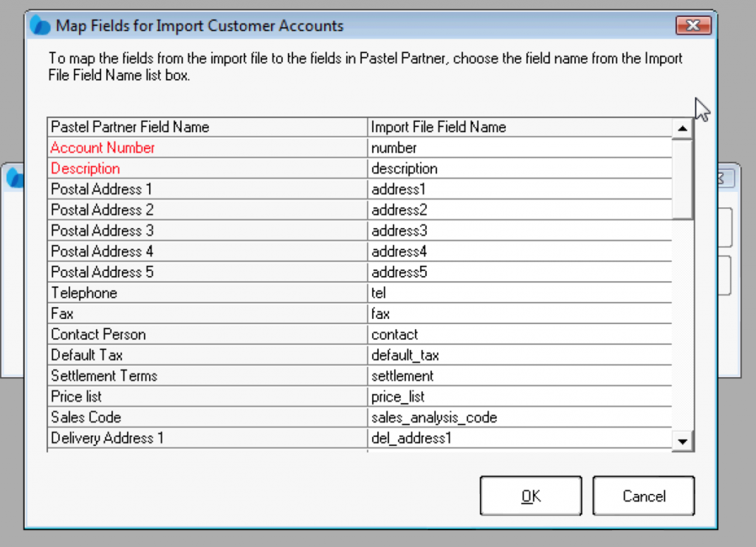This screenshot has width=756, height=547.
Task: Select the 'default_tax' import field cell
Action: (x=520, y=355)
